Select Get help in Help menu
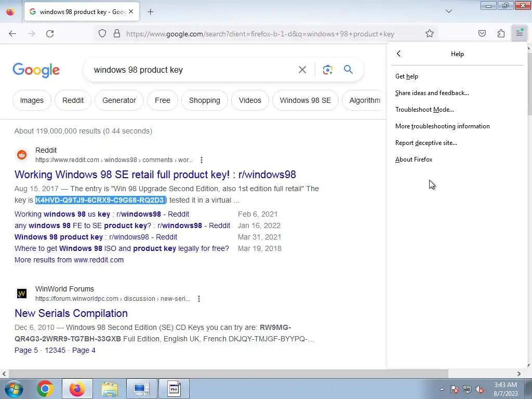This screenshot has height=399, width=532. pos(457,76)
